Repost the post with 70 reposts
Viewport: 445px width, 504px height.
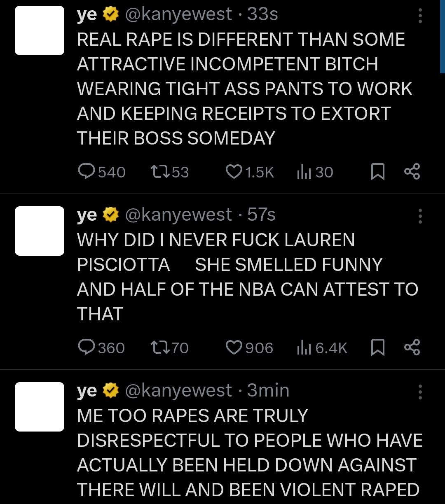tap(170, 348)
